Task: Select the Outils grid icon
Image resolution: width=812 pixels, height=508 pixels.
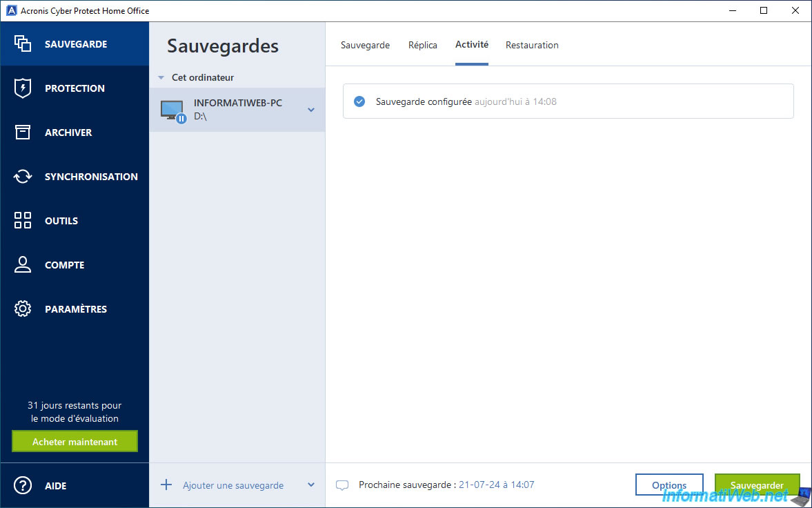Action: [23, 221]
